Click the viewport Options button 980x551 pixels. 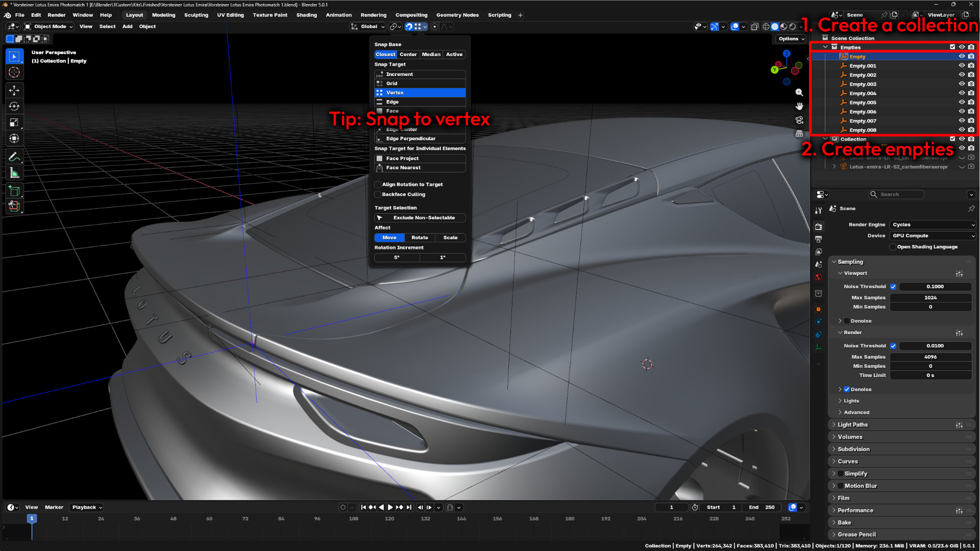[x=792, y=39]
